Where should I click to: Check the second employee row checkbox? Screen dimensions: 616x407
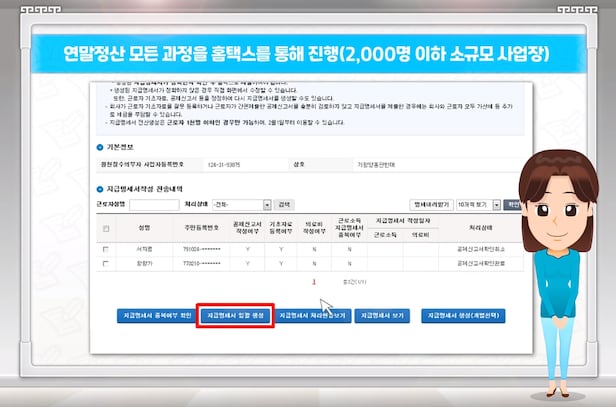click(x=107, y=263)
